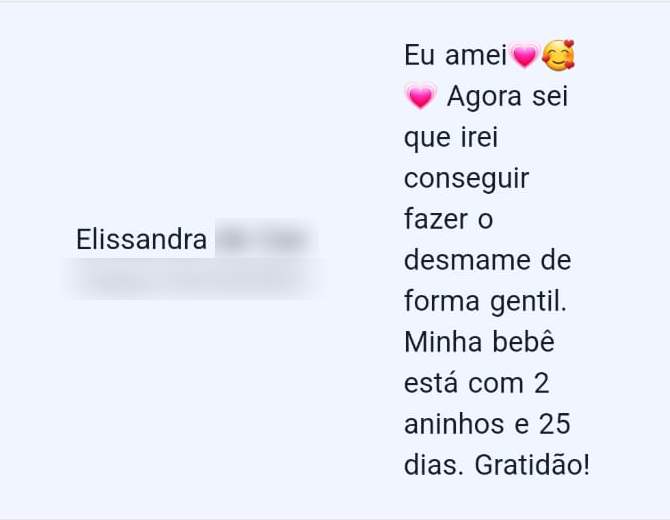The height and width of the screenshot is (520, 670).
Task: Click the word "Gratidão!"
Action: tap(532, 465)
